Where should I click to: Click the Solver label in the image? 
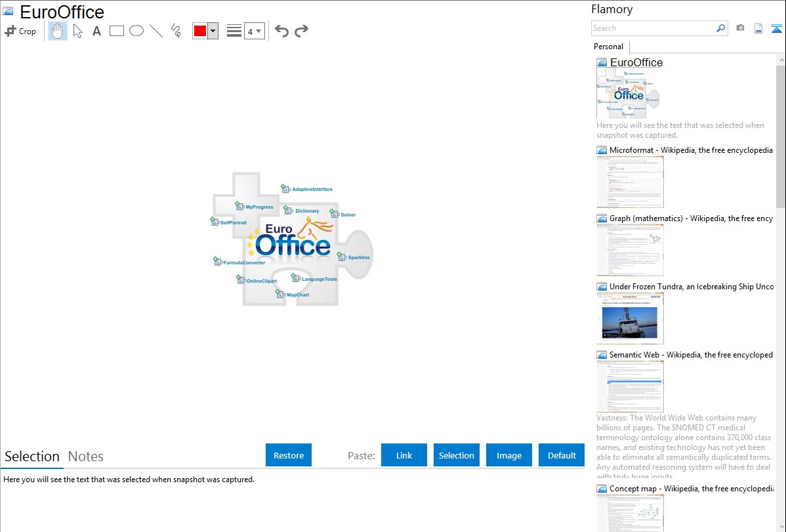coord(348,215)
